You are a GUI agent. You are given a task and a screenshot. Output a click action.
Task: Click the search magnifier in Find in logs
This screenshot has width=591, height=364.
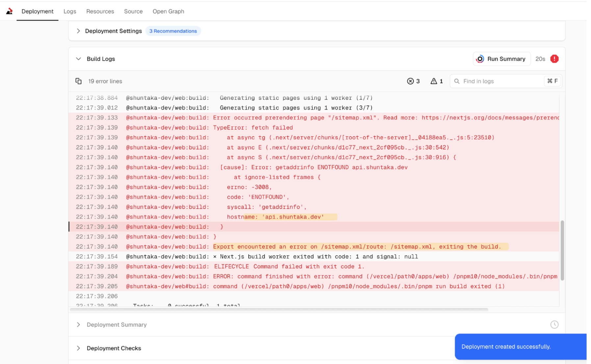(457, 81)
